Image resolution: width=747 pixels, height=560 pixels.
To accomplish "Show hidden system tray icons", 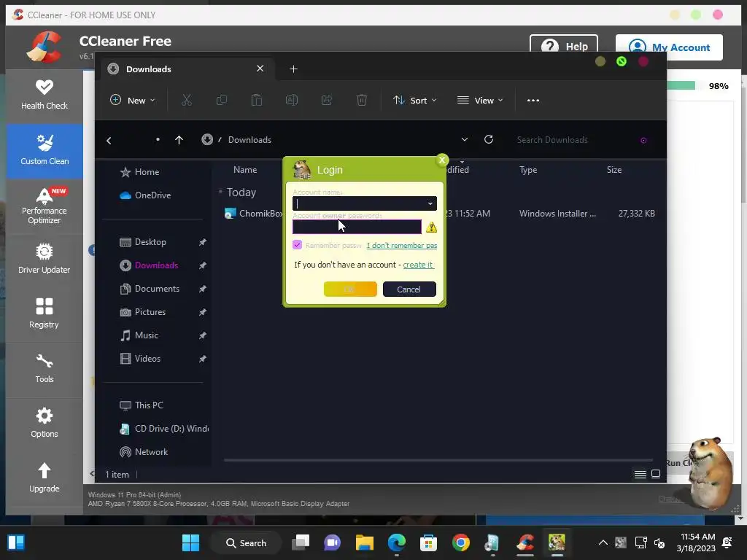I will pos(603,542).
